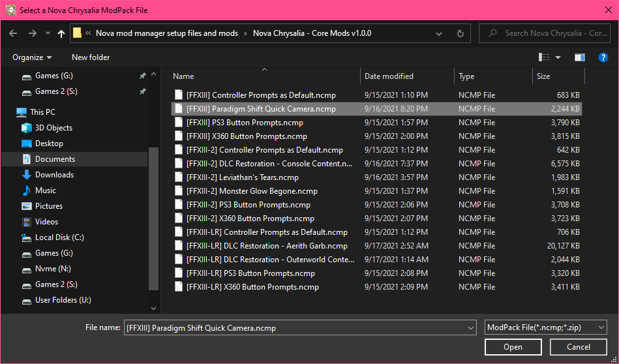Screen dimensions: 619x364
Task: Select the Leviathan's Tears.ncmp file
Action: (242, 177)
